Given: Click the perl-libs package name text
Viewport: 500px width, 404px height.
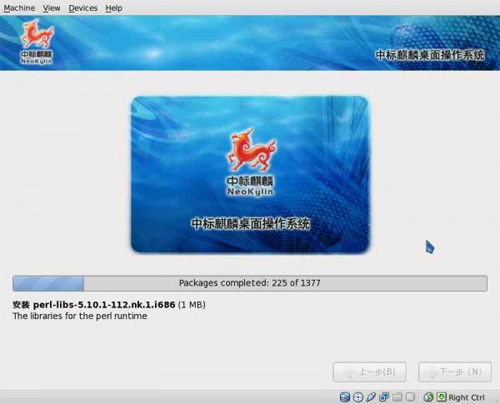Looking at the screenshot, I should (x=104, y=305).
